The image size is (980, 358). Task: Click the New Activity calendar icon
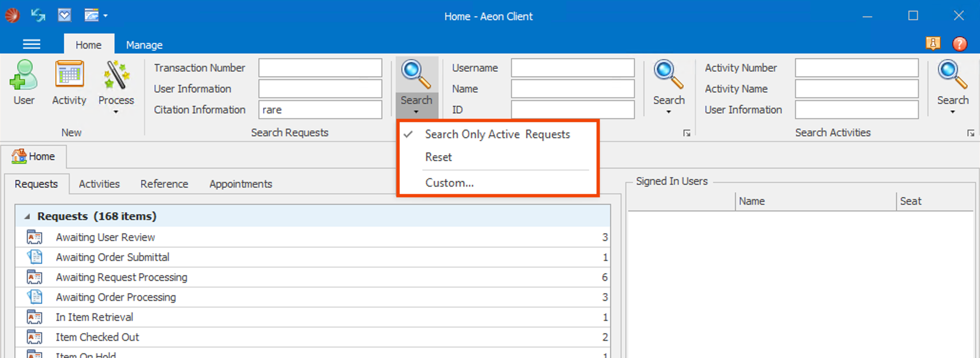coord(69,75)
